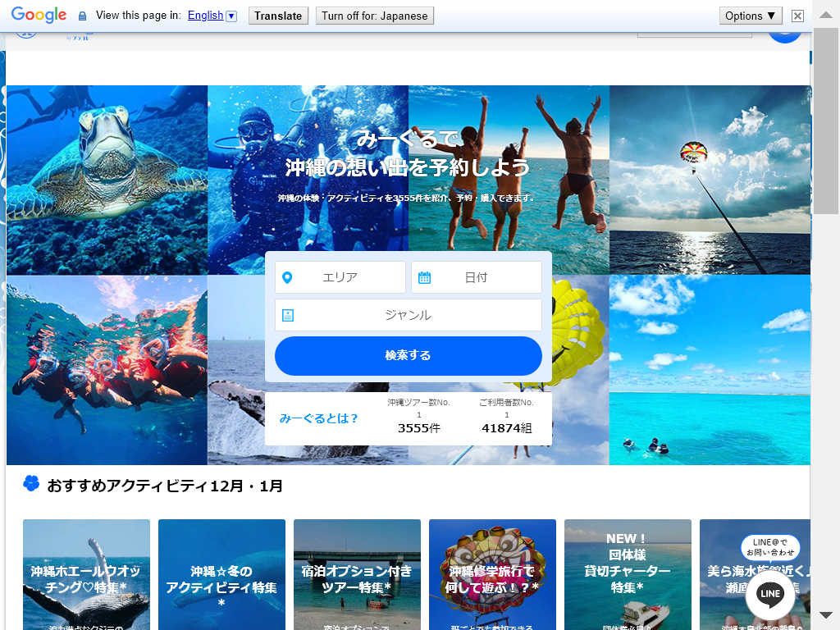Open the 宿泊オプション付きツアー特集 card
This screenshot has width=840, height=630.
pos(357,574)
